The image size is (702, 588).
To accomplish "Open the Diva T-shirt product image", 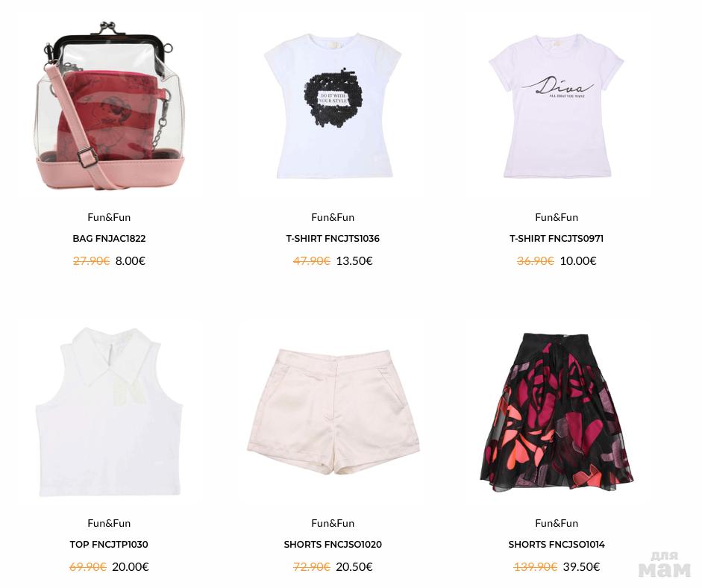I will tap(557, 106).
